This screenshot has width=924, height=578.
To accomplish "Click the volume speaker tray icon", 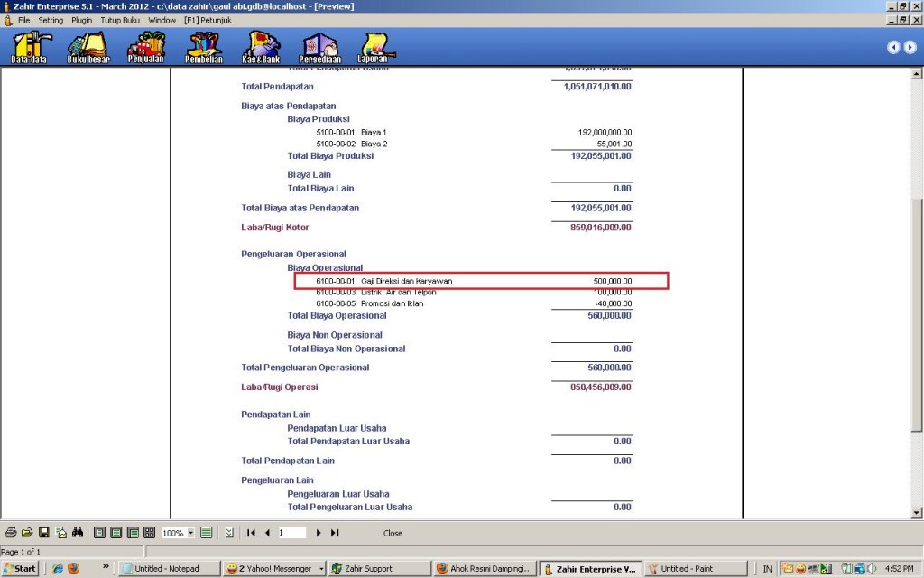I will pyautogui.click(x=873, y=569).
